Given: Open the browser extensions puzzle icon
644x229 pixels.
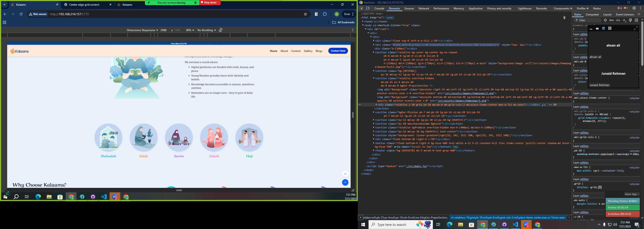Looking at the screenshot, I should (325, 14).
